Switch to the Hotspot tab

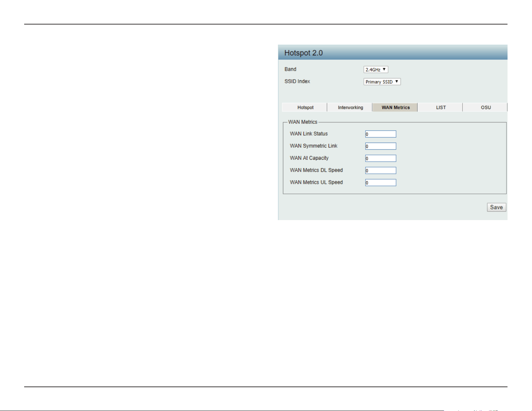coord(305,107)
